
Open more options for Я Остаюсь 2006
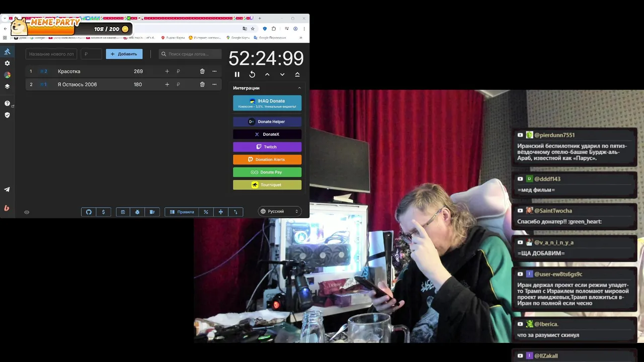click(x=214, y=84)
